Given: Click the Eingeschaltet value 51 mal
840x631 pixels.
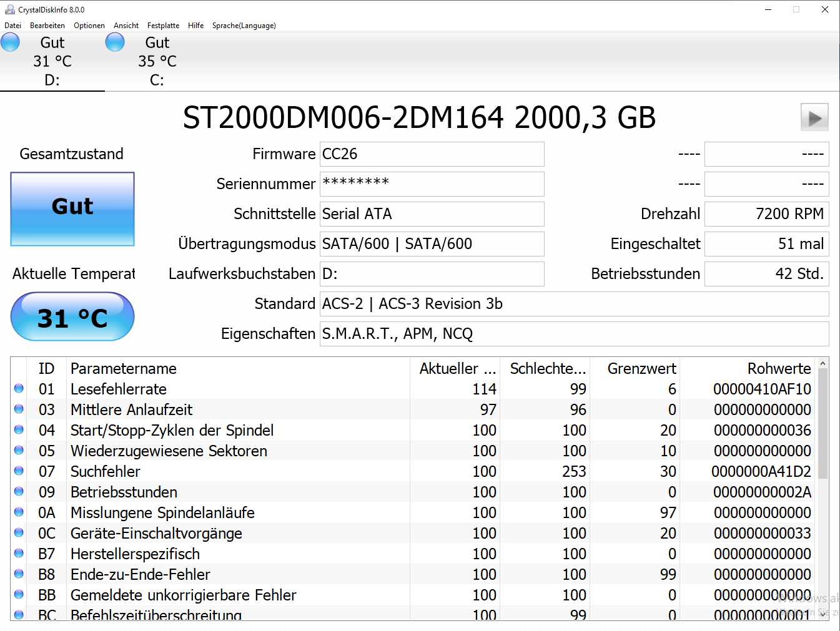Looking at the screenshot, I should click(x=767, y=244).
